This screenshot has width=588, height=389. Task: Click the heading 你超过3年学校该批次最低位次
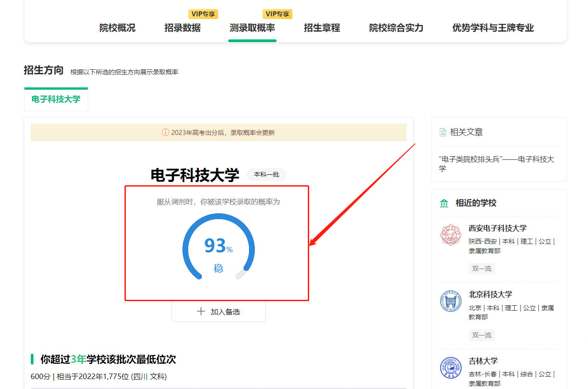click(108, 360)
